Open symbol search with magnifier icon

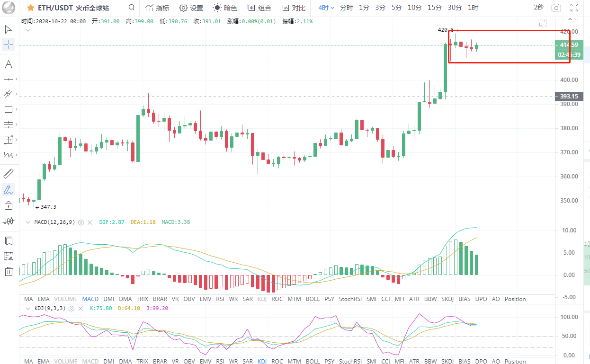pos(132,8)
